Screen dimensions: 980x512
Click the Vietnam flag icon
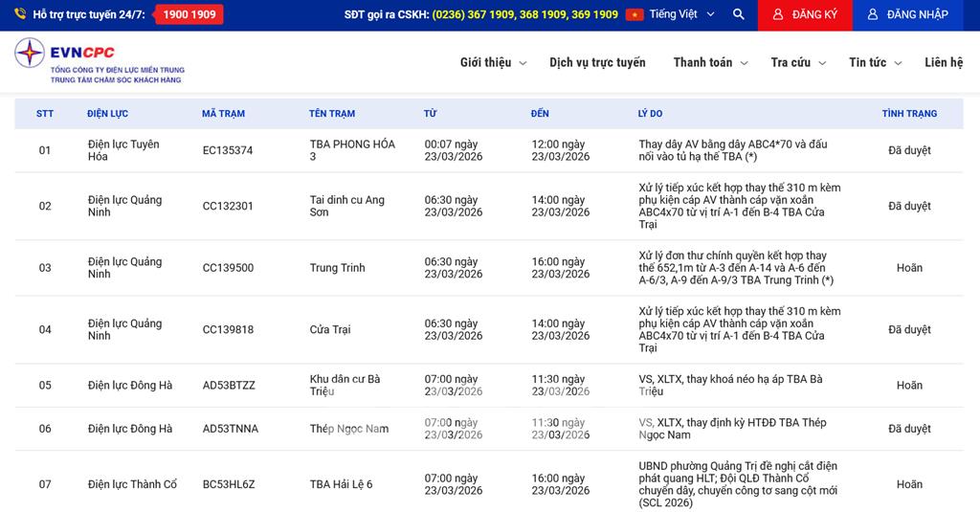635,14
